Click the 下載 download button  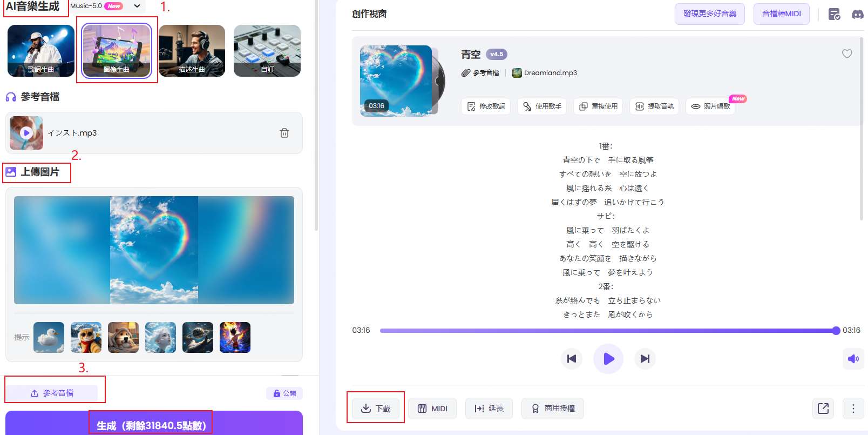coord(376,409)
